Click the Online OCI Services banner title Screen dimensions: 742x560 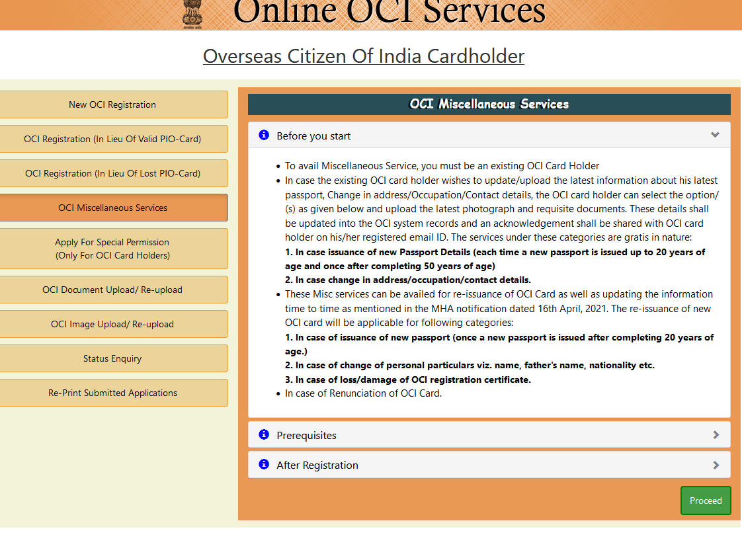coord(389,13)
